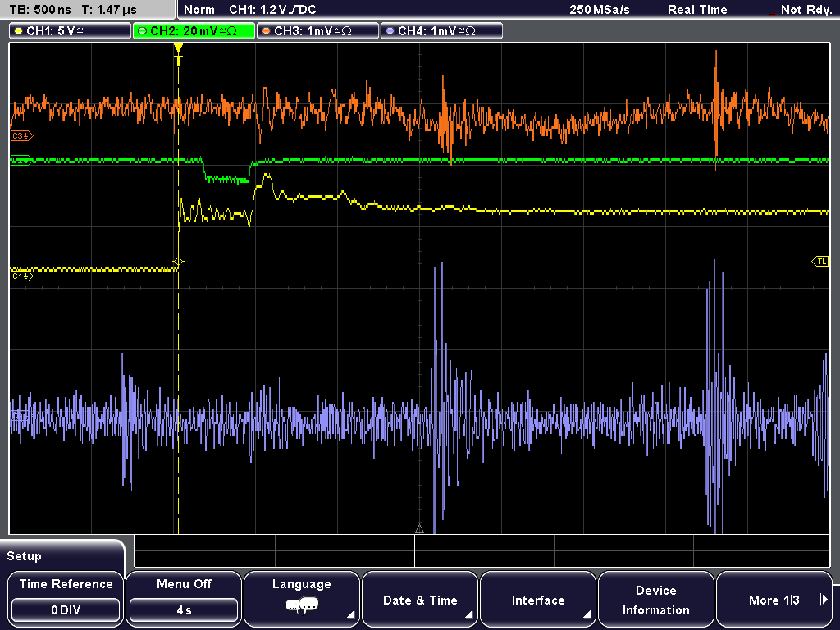Open the Language menu
840x630 pixels.
pyautogui.click(x=302, y=598)
